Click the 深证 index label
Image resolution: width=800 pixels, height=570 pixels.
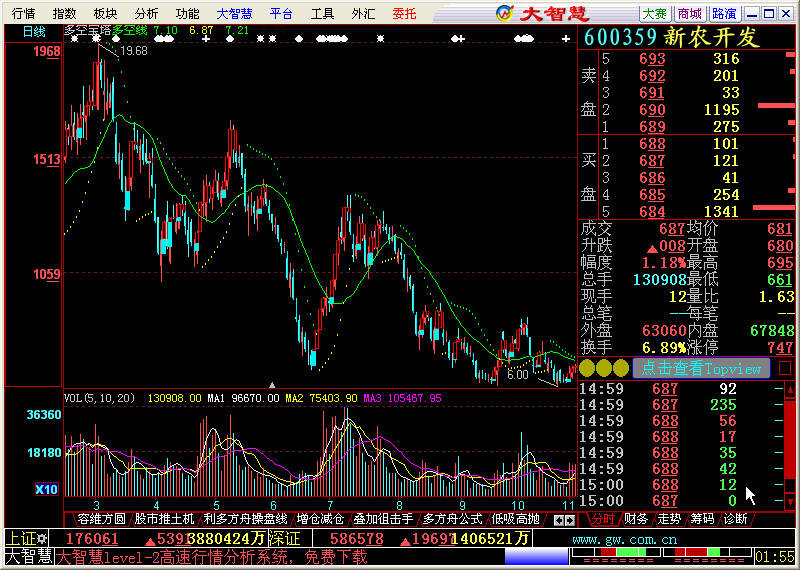[x=284, y=538]
